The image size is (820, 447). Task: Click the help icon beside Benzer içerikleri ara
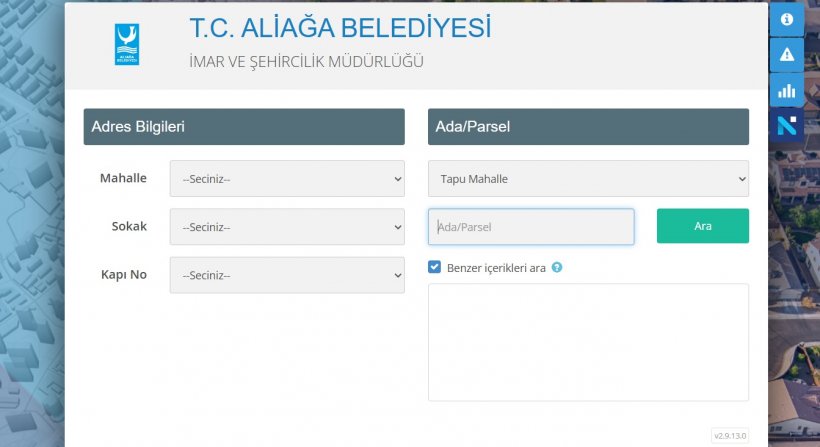pos(557,267)
